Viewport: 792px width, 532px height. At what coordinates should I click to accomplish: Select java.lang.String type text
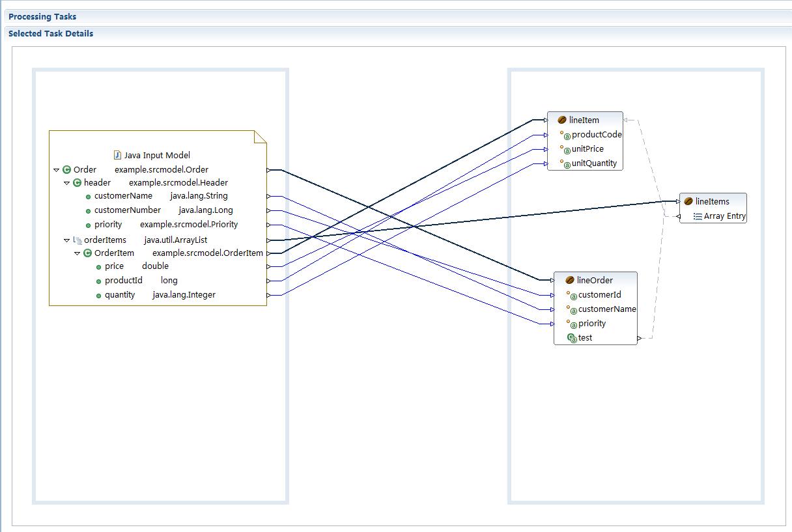pyautogui.click(x=199, y=196)
